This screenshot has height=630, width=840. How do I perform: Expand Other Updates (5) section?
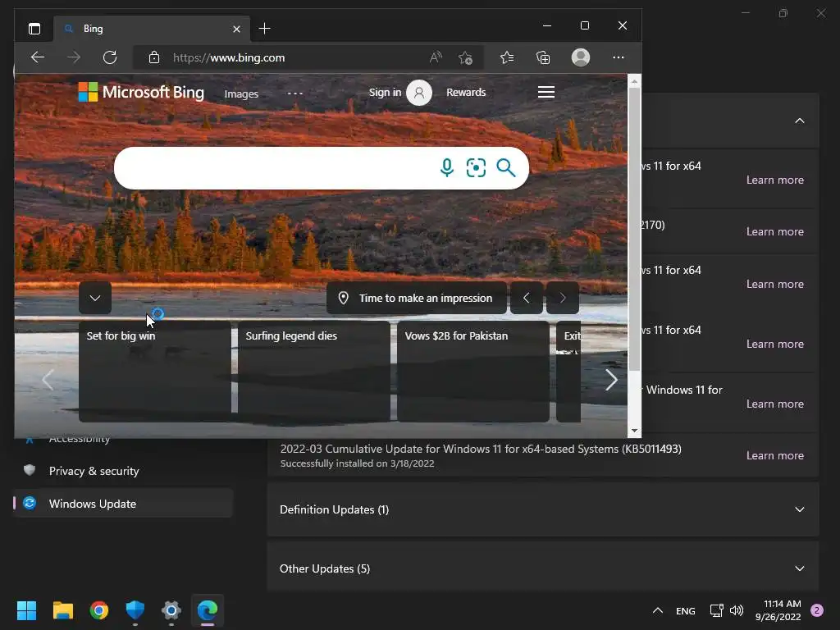pos(543,568)
